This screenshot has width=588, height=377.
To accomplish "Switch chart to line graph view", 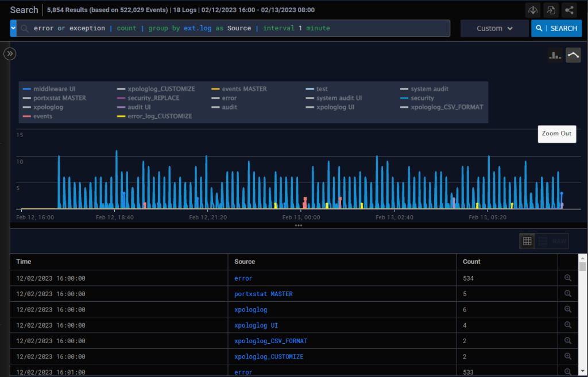I will (x=573, y=55).
